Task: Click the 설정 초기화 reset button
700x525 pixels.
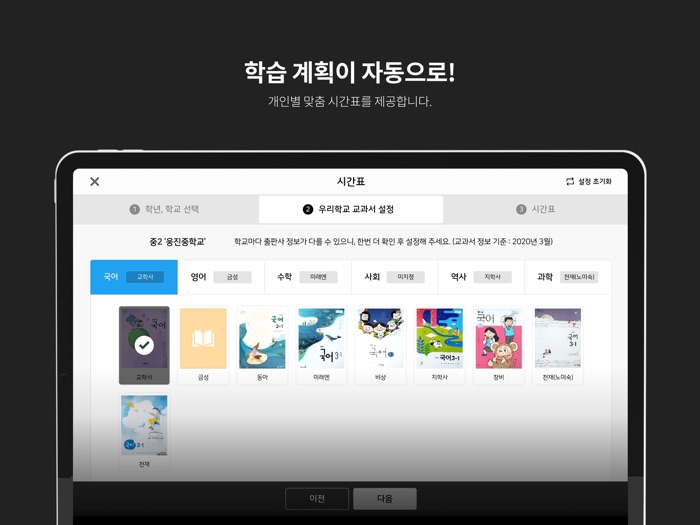Action: point(589,181)
